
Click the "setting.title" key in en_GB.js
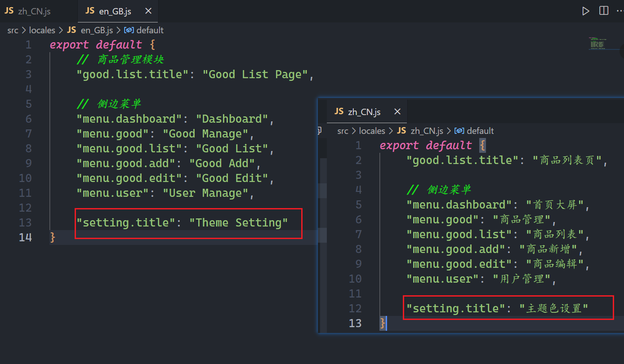[126, 222]
